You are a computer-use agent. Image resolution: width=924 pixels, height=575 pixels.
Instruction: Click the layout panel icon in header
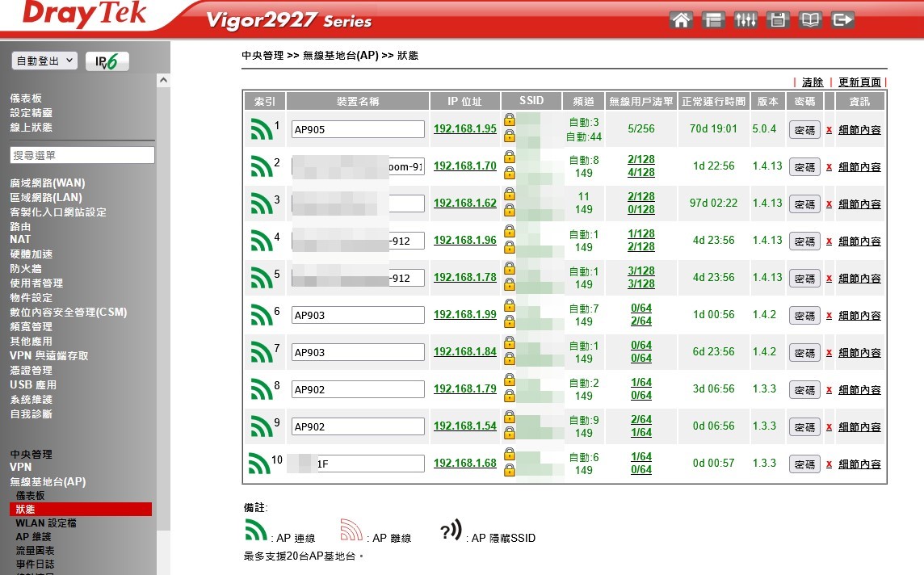pyautogui.click(x=713, y=20)
